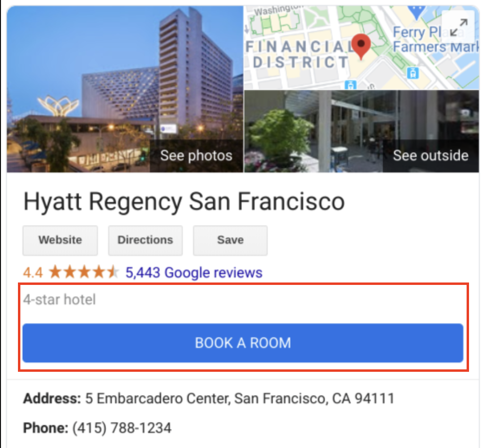Screen dimensions: 486x448
Task: Save the Hyatt Regency listing
Action: (230, 240)
